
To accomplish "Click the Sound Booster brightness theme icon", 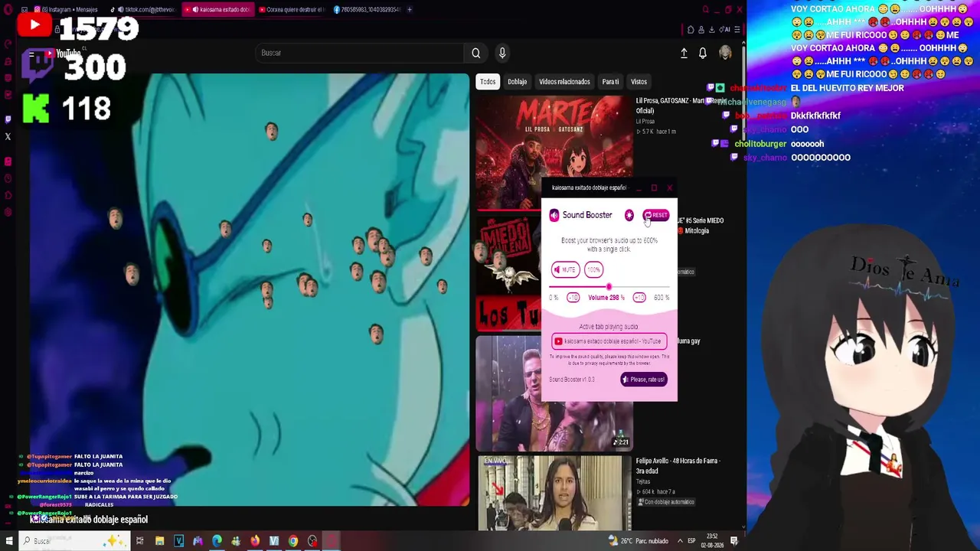I will pos(629,215).
